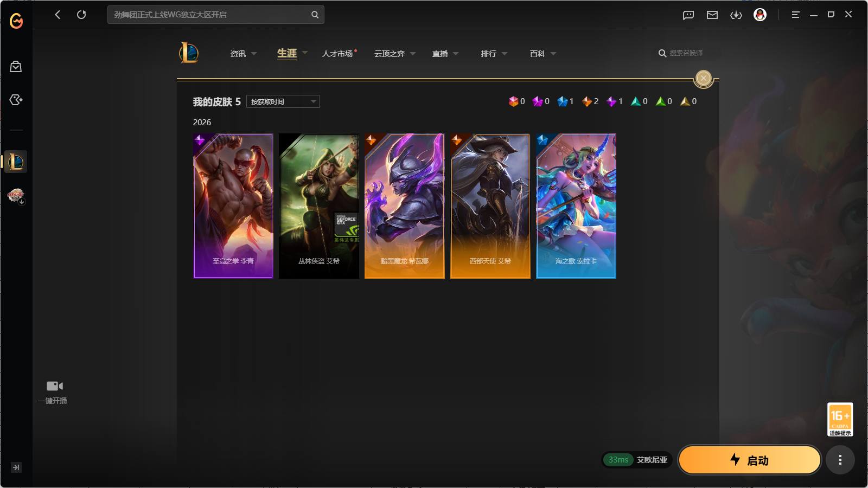Image resolution: width=868 pixels, height=488 pixels.
Task: Open the chat messages icon
Action: tap(688, 15)
